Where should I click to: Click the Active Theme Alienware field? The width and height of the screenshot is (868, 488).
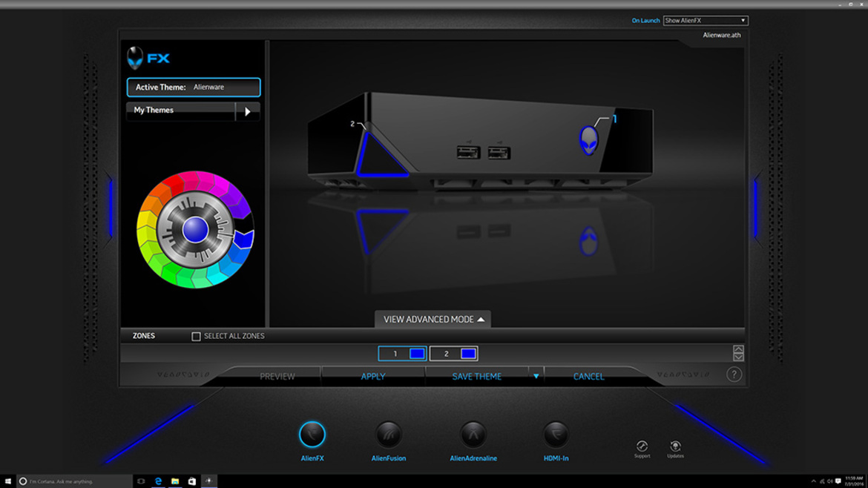click(194, 88)
